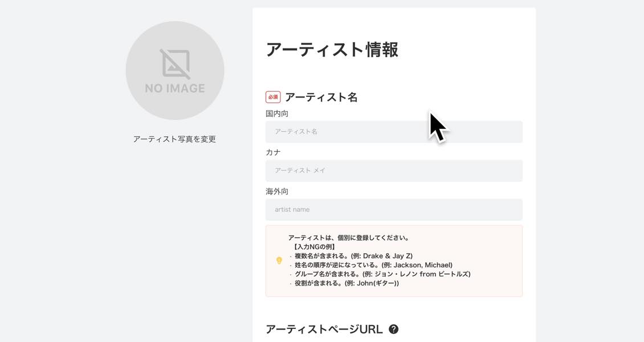The width and height of the screenshot is (644, 342).
Task: Click the 'アーティスト名' section label
Action: point(321,97)
